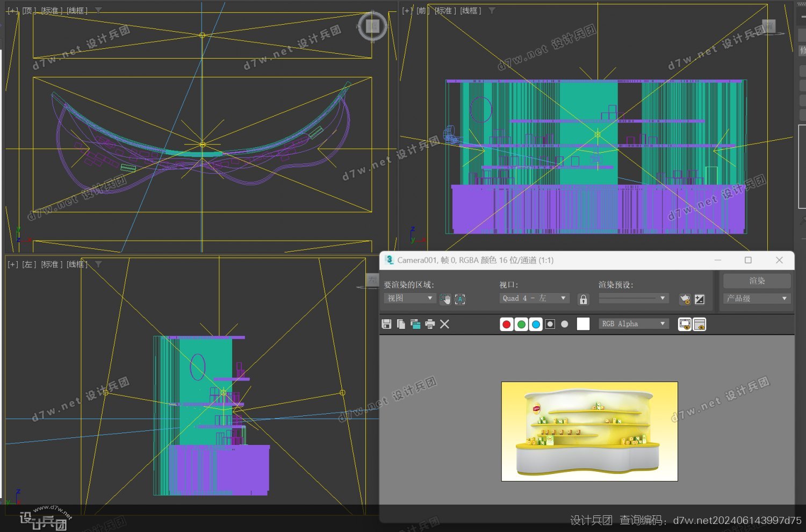Open the [标准] menu in the left viewport

click(x=52, y=264)
